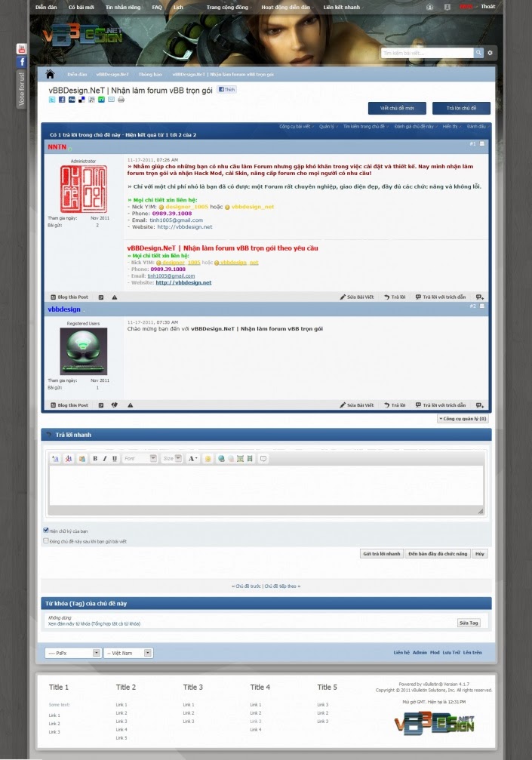Open advanced search gear icon

490,53
